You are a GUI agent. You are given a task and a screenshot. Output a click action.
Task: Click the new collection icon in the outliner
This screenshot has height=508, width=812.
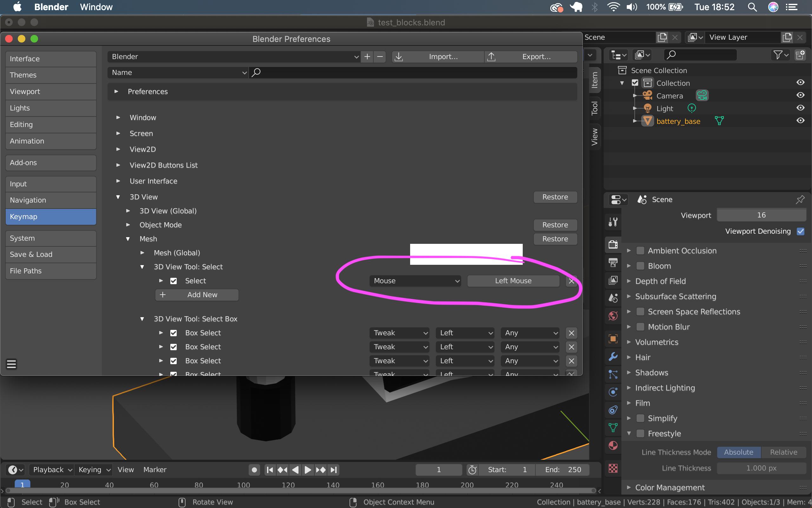pyautogui.click(x=800, y=55)
